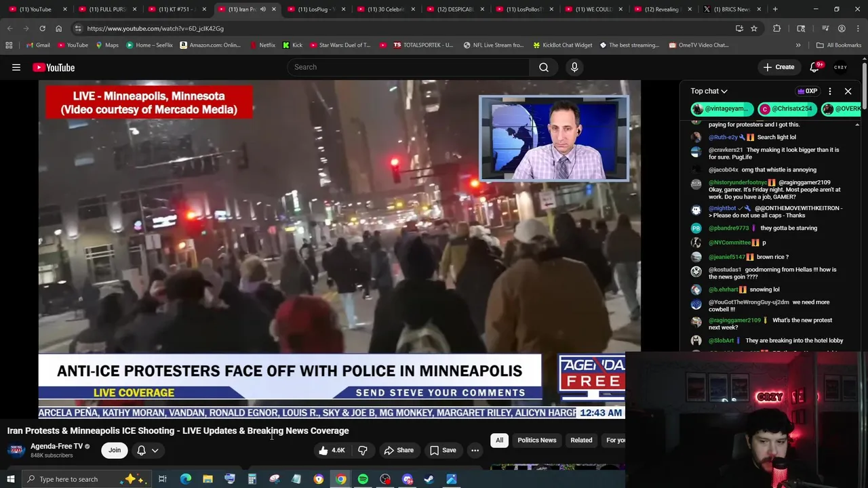The image size is (868, 488).
Task: Launch Microsoft Edge from the taskbar
Action: coord(185,479)
